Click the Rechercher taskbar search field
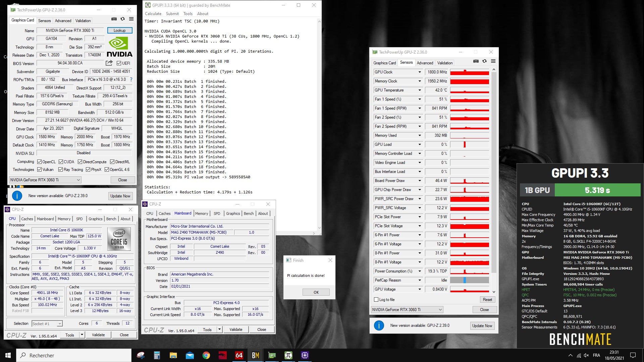 tap(74, 355)
